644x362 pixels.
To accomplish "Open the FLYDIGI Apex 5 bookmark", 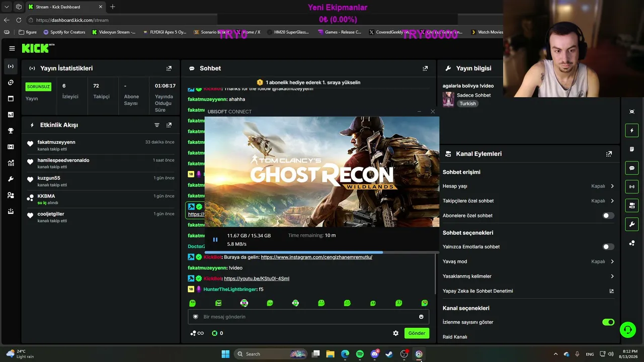I will 164,32.
